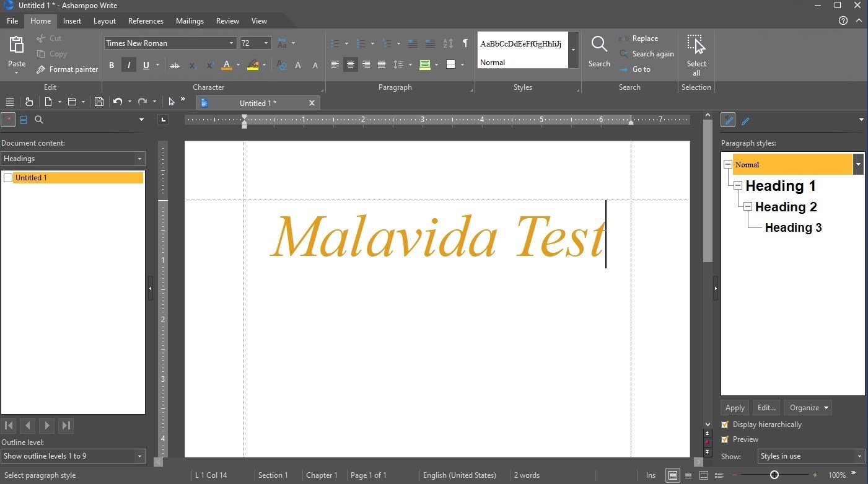Click the Save document icon
868x484 pixels.
point(99,102)
